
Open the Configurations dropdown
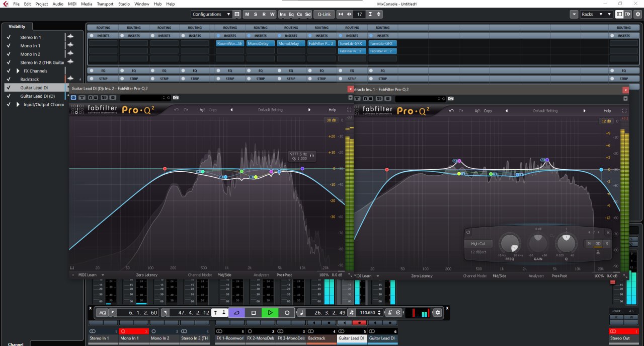[x=212, y=14]
